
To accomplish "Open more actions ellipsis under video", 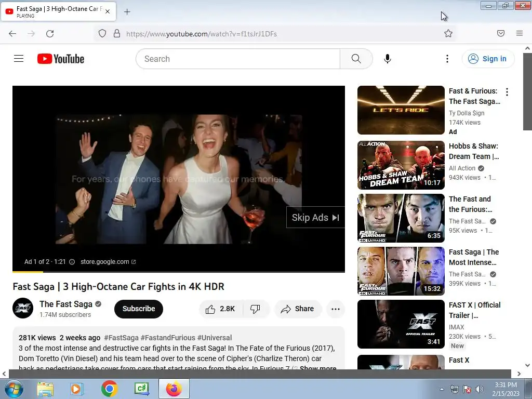I will (x=336, y=309).
